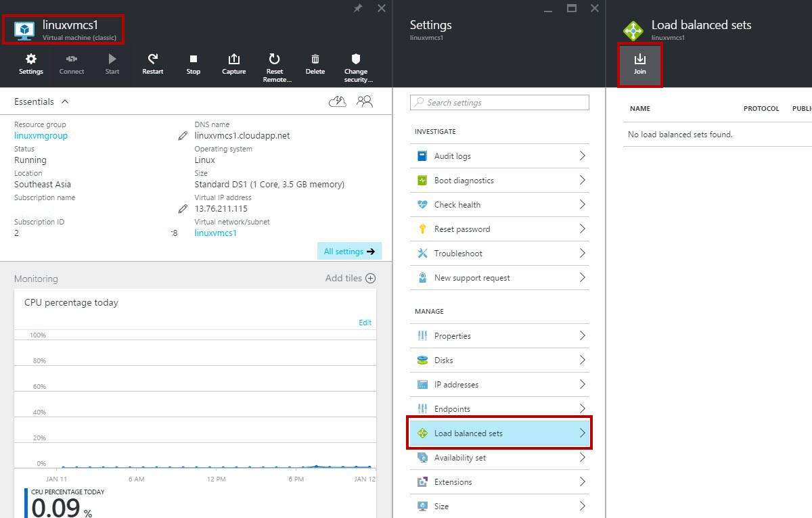Capture the VM image
This screenshot has height=518, width=812.
coord(234,64)
